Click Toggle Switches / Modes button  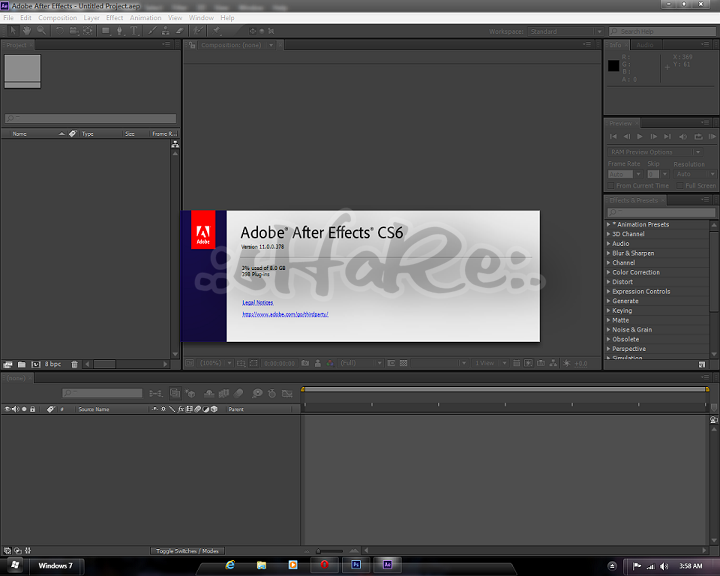187,551
